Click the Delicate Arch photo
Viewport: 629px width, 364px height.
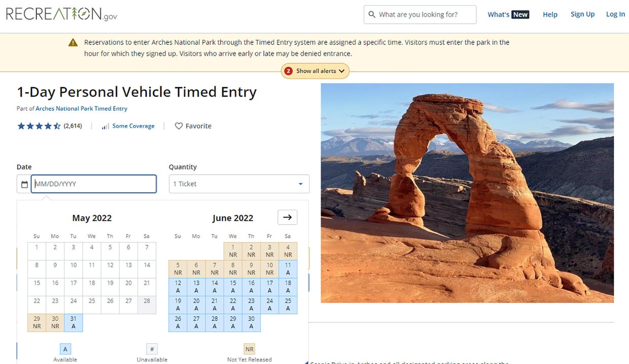(x=467, y=193)
